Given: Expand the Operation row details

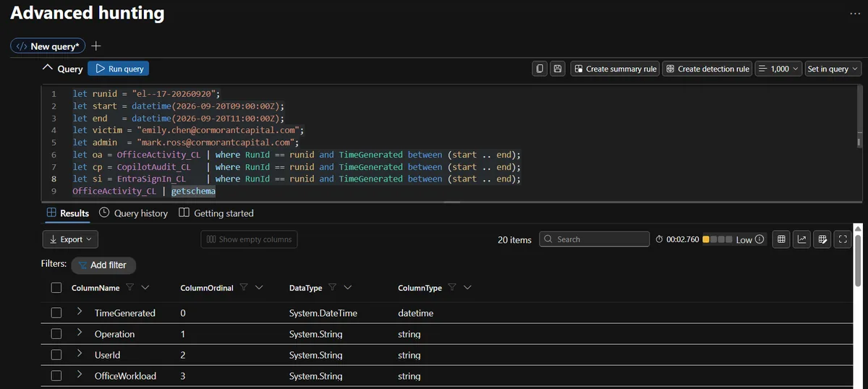Looking at the screenshot, I should [80, 333].
